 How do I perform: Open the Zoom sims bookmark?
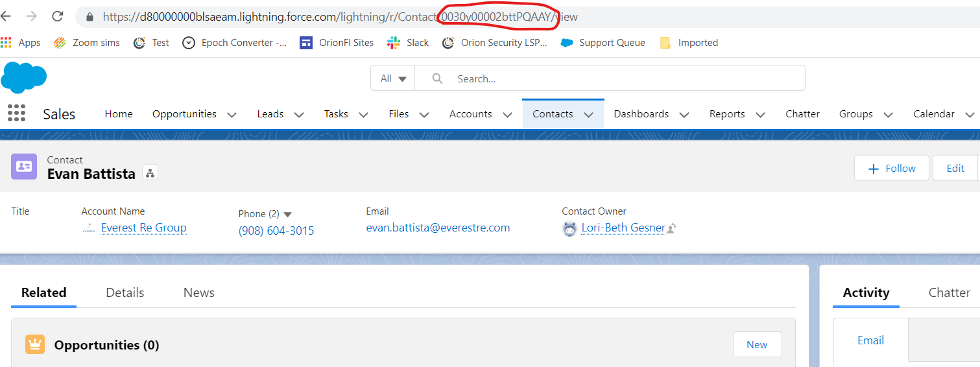pos(87,43)
